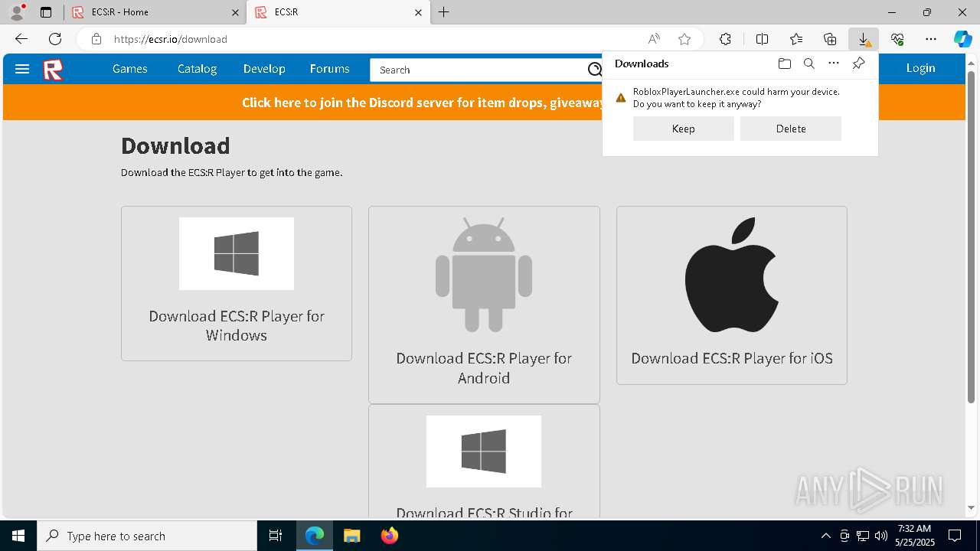Click the Downloads toolbar icon
The height and width of the screenshot is (551, 980).
coord(864,39)
